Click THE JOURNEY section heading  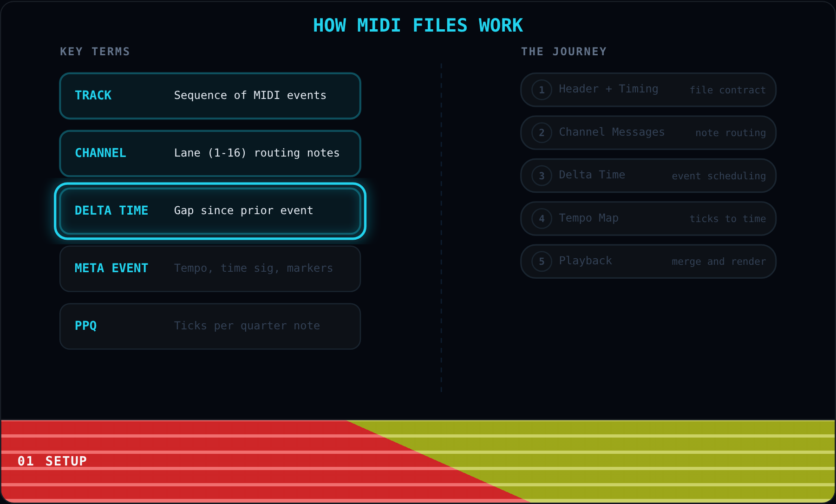click(x=564, y=52)
